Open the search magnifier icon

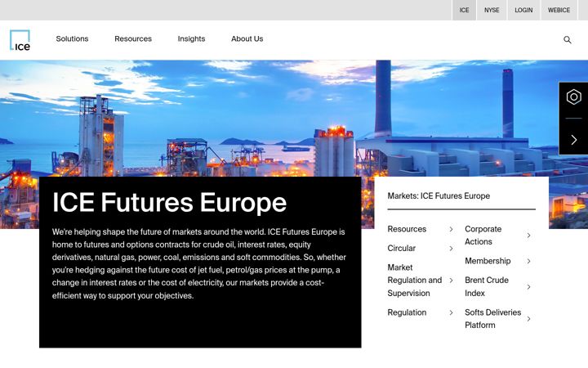[x=567, y=40]
